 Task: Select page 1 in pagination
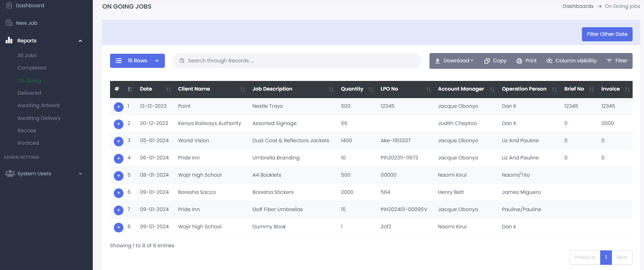click(606, 257)
